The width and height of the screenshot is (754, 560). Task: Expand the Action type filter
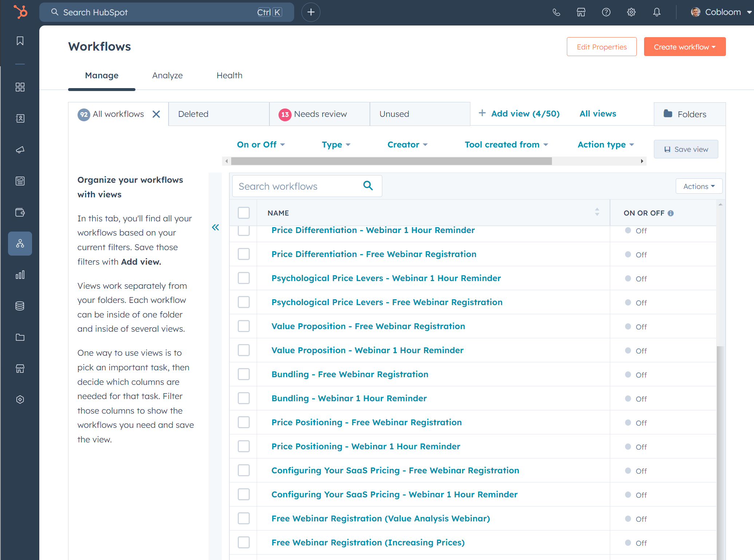[x=604, y=145]
